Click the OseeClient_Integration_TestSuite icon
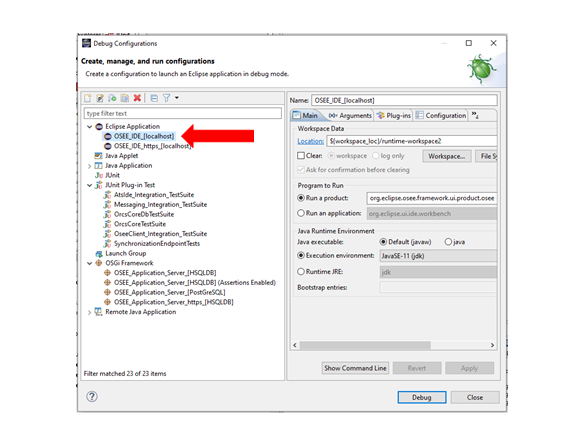The height and width of the screenshot is (433, 586). point(108,234)
